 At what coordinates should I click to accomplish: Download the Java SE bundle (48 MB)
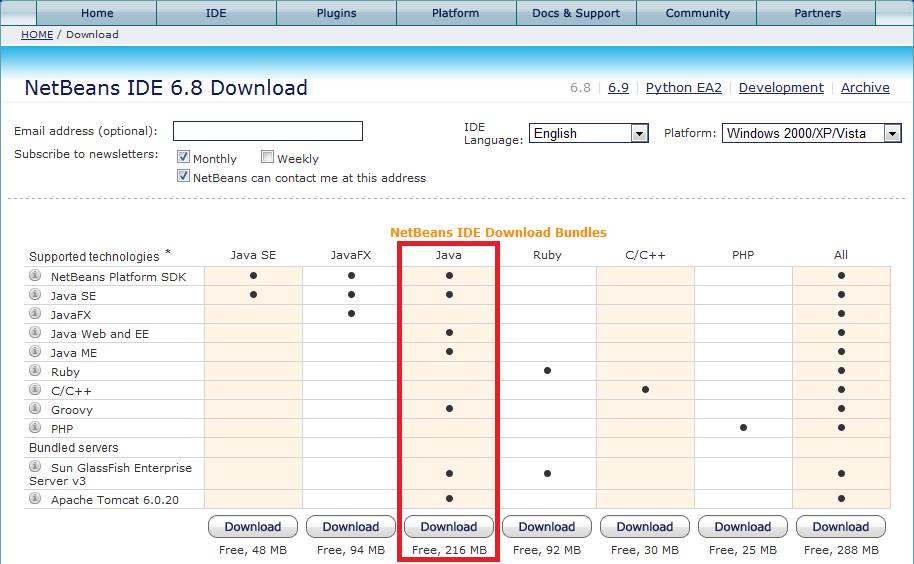coord(253,527)
